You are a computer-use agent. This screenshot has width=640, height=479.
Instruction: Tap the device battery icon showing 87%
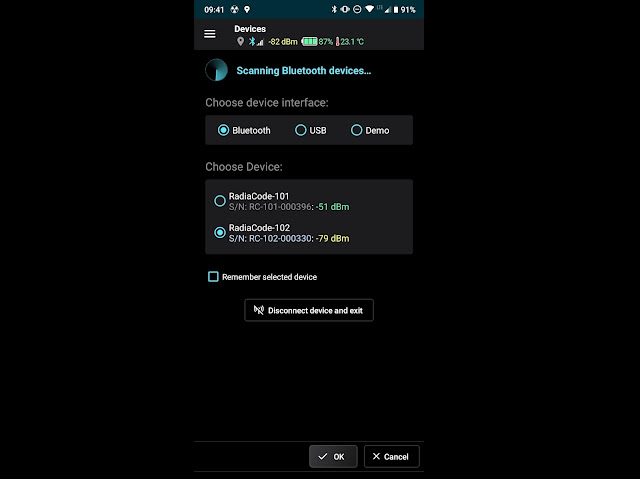[x=309, y=42]
